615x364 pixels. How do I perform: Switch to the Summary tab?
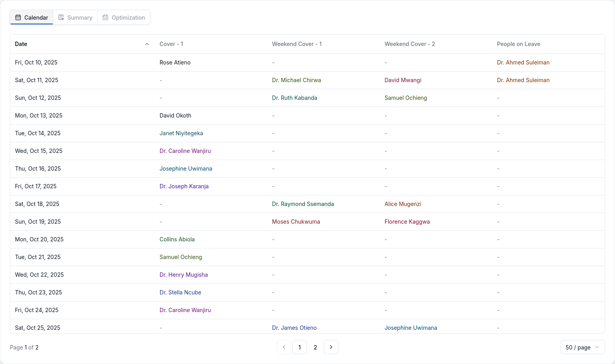[x=75, y=17]
